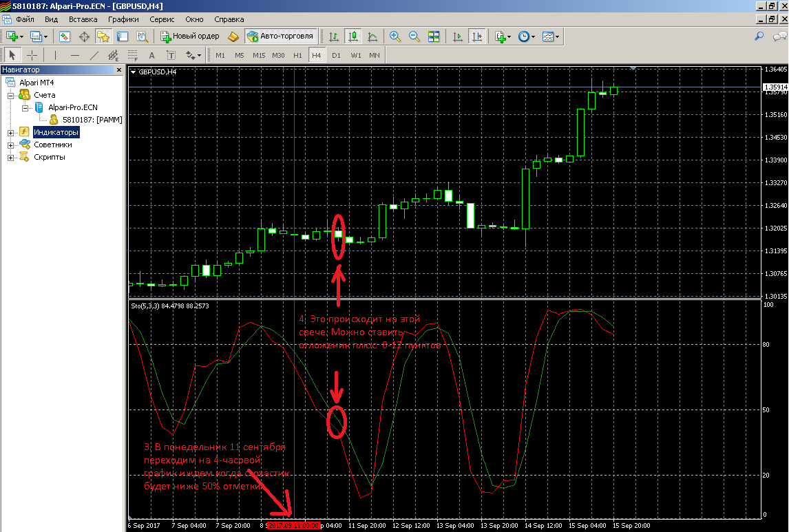Zoom out of the chart
789x532 pixels.
414,36
